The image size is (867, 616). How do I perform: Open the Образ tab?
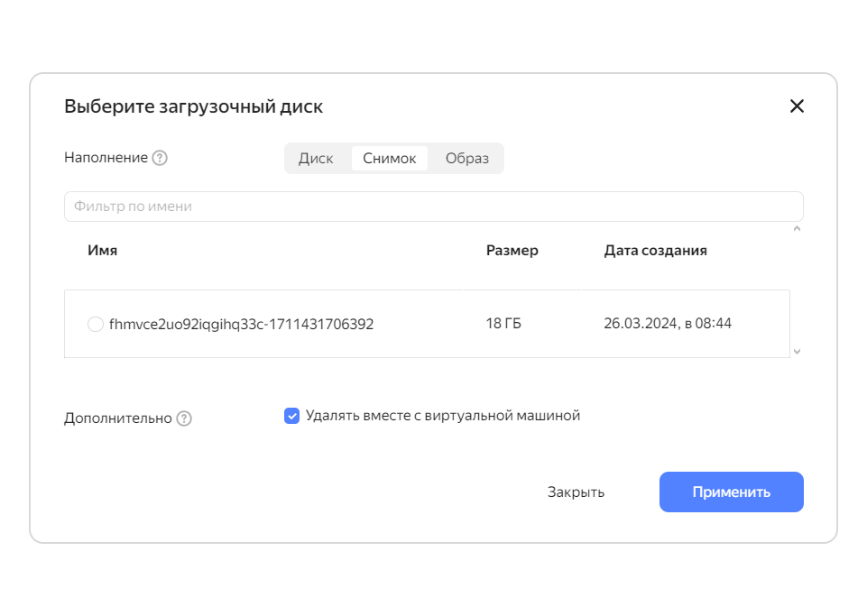tap(467, 159)
